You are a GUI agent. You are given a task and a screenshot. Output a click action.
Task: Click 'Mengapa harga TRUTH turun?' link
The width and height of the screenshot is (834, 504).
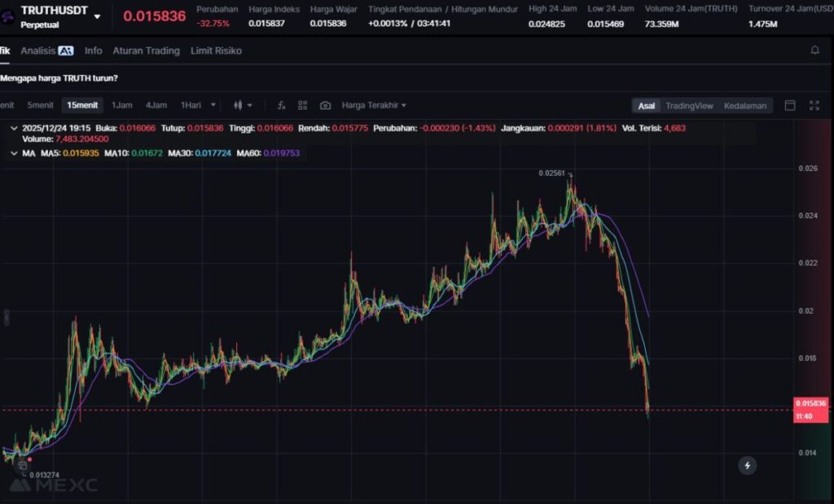pos(59,78)
